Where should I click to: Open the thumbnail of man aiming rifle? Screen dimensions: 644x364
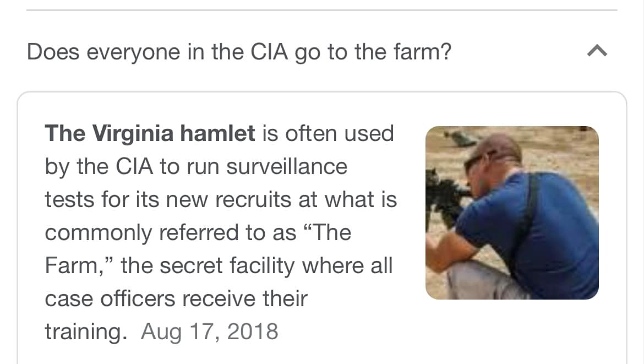[x=512, y=213]
